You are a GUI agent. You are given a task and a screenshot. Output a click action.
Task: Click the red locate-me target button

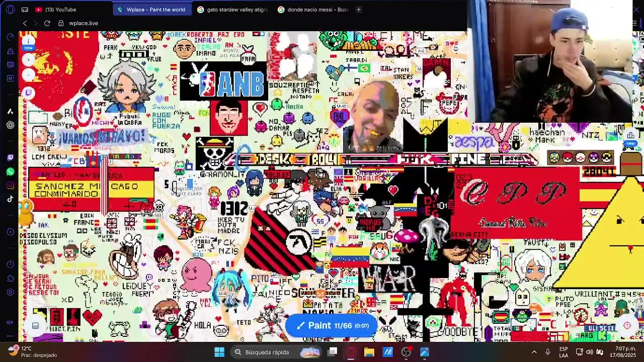[627, 325]
